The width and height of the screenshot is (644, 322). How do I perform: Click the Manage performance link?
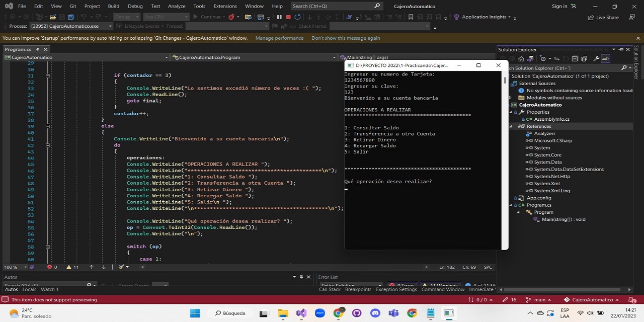(x=279, y=38)
